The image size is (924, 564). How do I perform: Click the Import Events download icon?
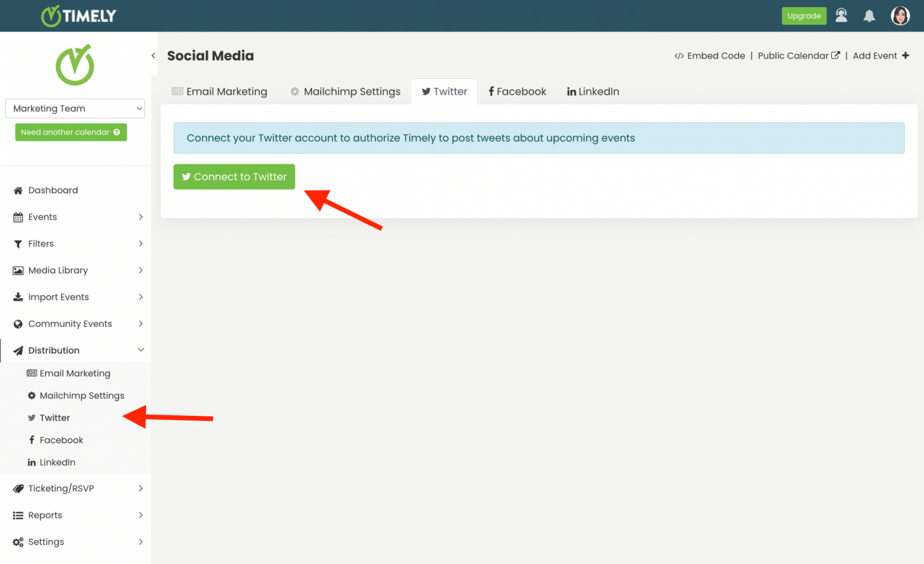[x=18, y=297]
